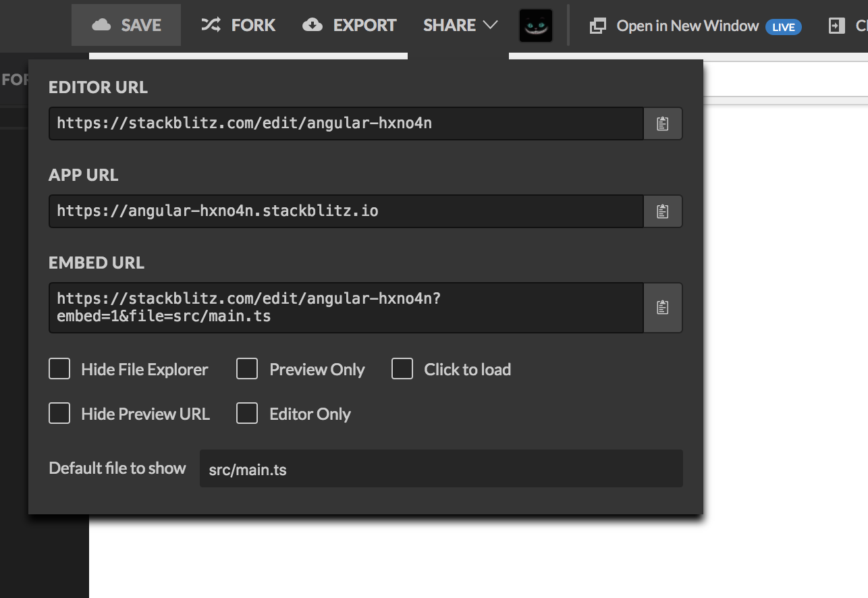Copy the Editor URL to clipboard

pos(662,124)
